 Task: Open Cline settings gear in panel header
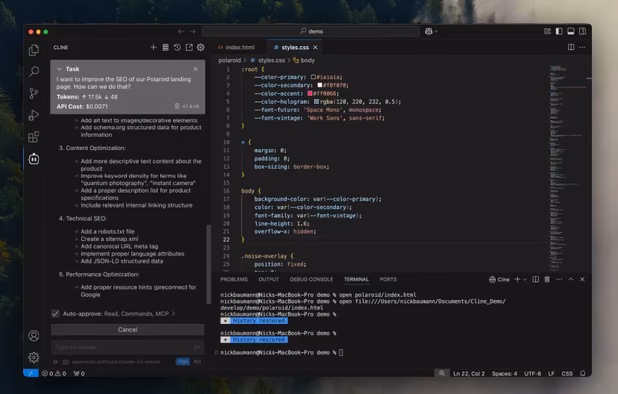[x=201, y=47]
